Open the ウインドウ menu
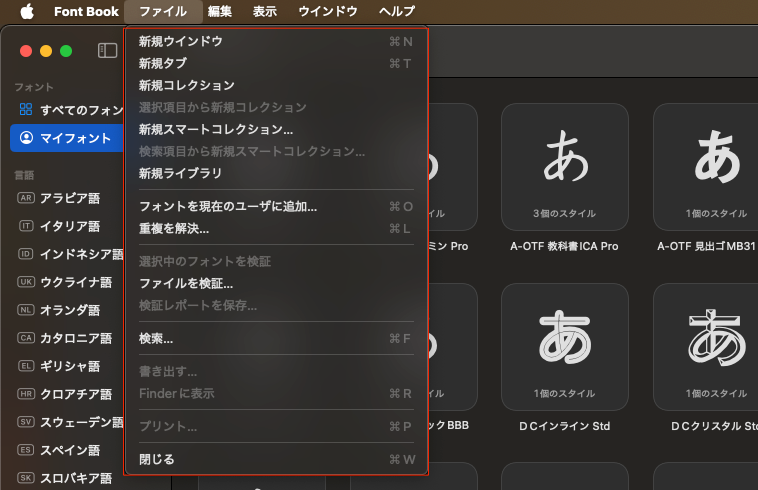This screenshot has width=758, height=490. [x=328, y=12]
